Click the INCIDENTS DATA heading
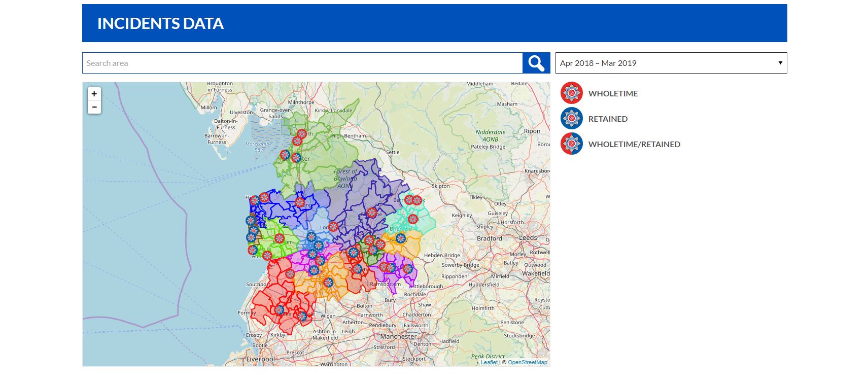Screen dimensions: 868x385 160,23
